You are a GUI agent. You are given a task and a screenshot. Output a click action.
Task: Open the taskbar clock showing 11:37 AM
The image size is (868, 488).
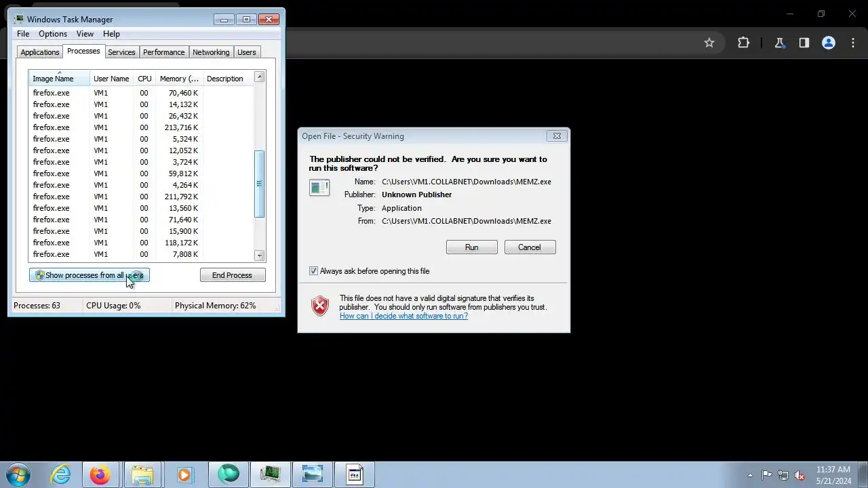[833, 475]
